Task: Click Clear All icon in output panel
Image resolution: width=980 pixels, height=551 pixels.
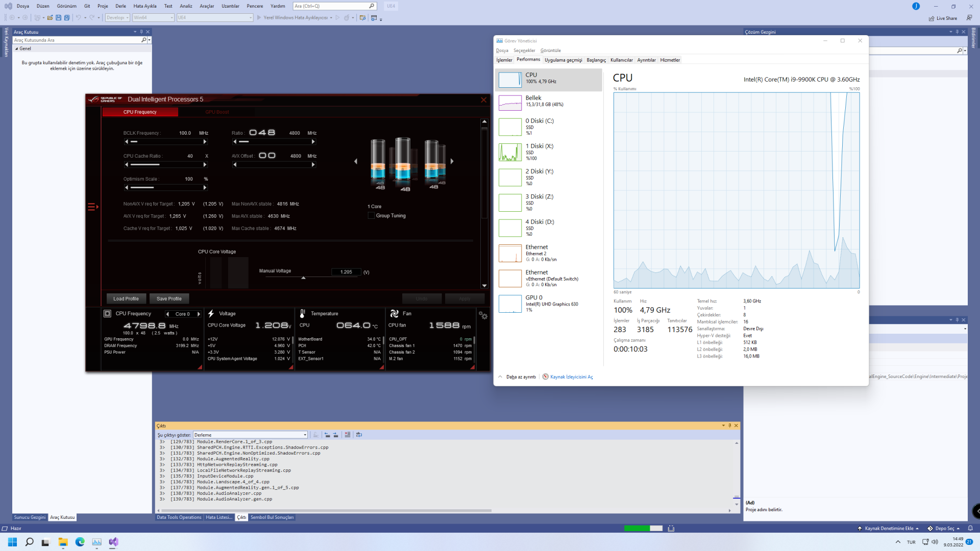Action: point(348,435)
